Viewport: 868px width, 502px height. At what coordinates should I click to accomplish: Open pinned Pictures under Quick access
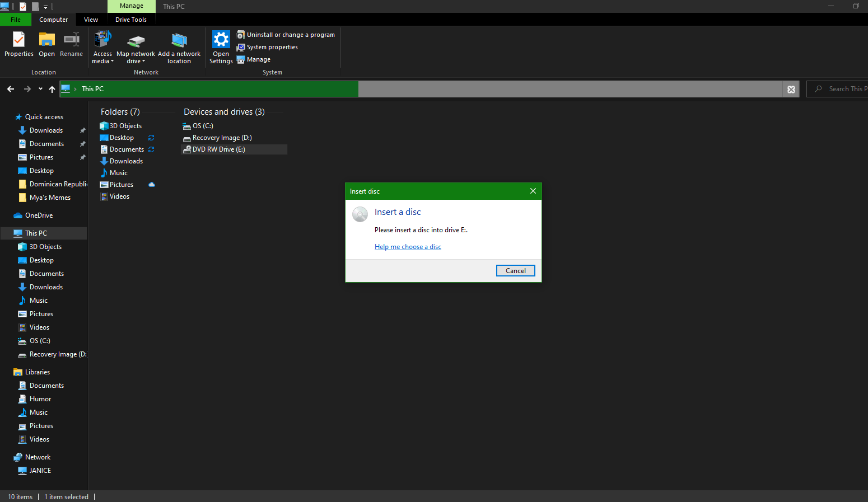[41, 157]
